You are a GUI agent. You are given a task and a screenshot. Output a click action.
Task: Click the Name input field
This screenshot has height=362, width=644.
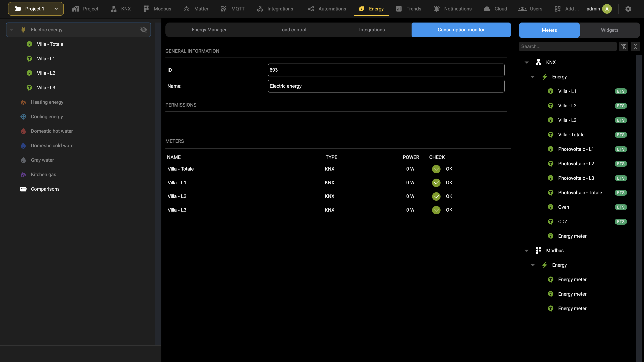point(386,86)
